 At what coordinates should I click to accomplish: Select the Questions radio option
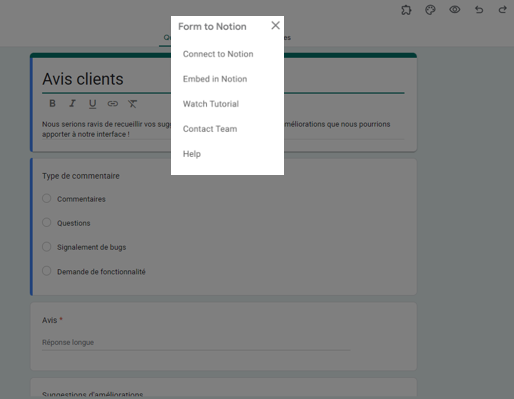click(47, 222)
